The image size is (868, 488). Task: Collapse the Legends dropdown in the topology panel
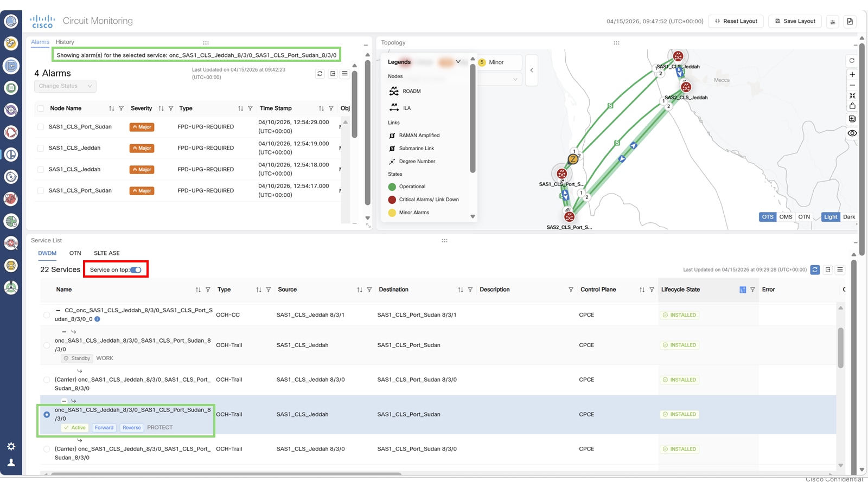[x=457, y=62]
